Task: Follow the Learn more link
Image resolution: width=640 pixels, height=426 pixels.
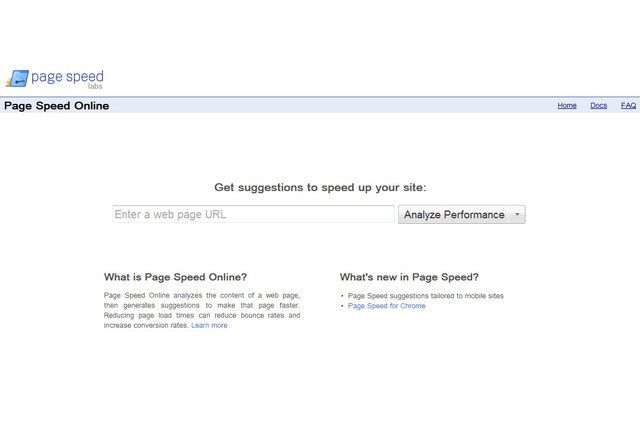Action: tap(209, 325)
